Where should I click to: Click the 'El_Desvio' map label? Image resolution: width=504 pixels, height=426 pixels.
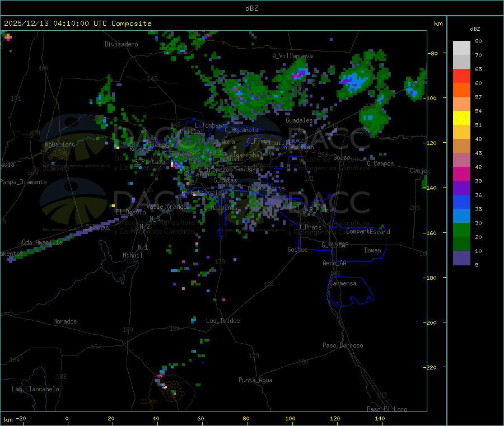pyautogui.click(x=130, y=212)
